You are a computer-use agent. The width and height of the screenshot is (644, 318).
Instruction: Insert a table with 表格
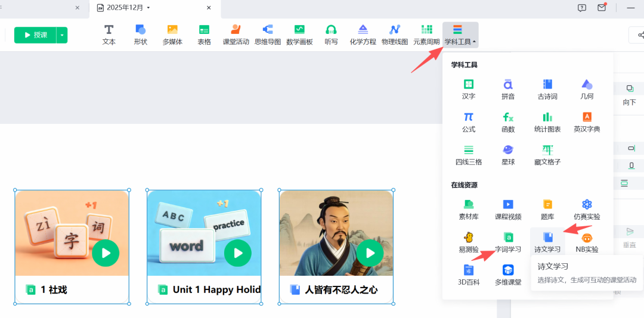click(204, 35)
